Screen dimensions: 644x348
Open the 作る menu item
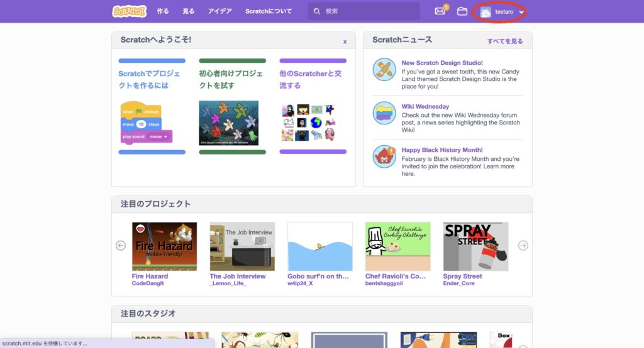[163, 11]
